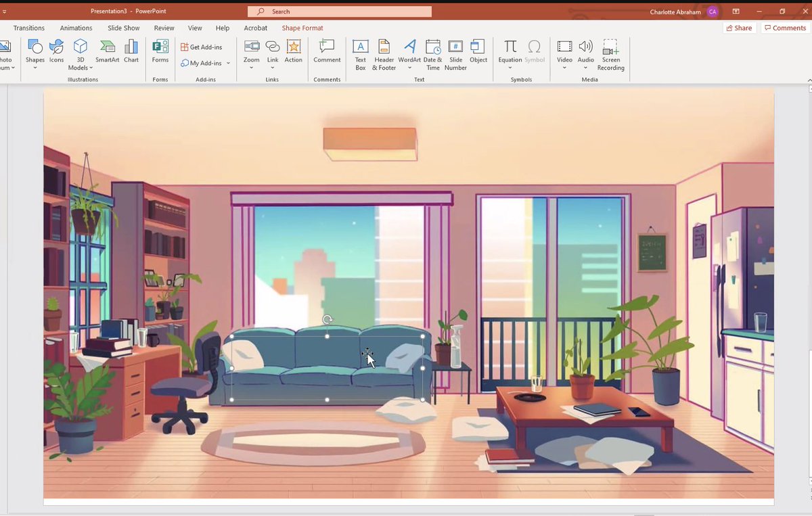This screenshot has height=516, width=812.
Task: Open the Slide Show tab
Action: tap(124, 28)
